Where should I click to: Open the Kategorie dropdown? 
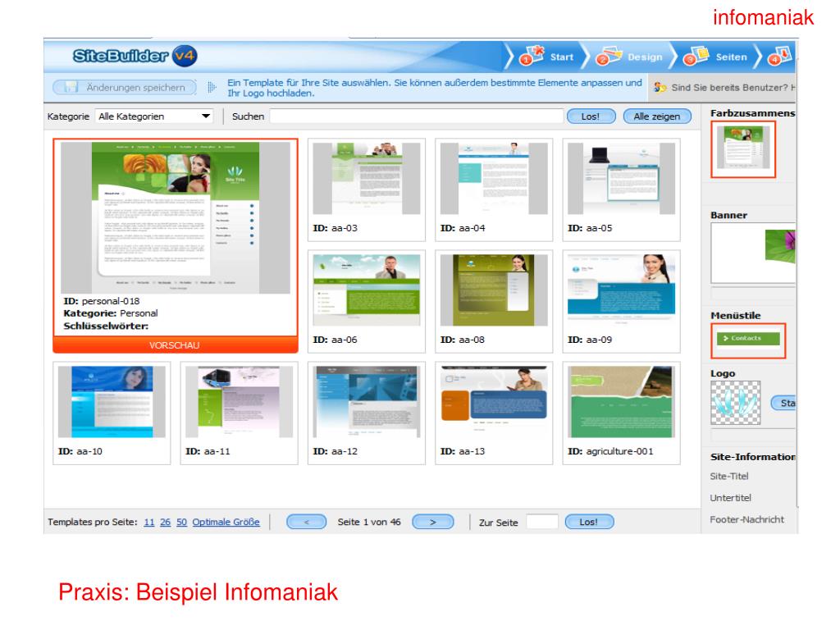[153, 116]
